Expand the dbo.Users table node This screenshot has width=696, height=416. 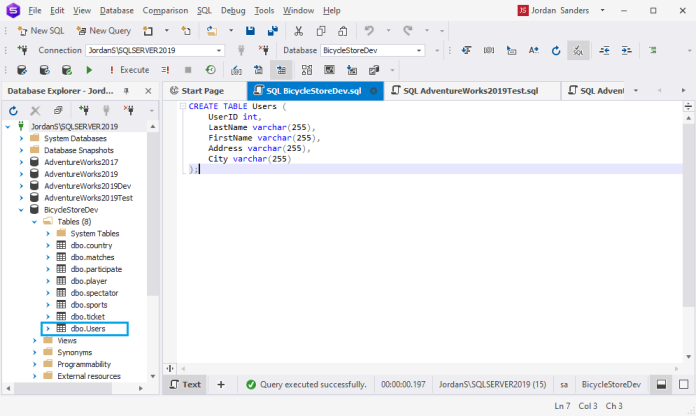47,329
